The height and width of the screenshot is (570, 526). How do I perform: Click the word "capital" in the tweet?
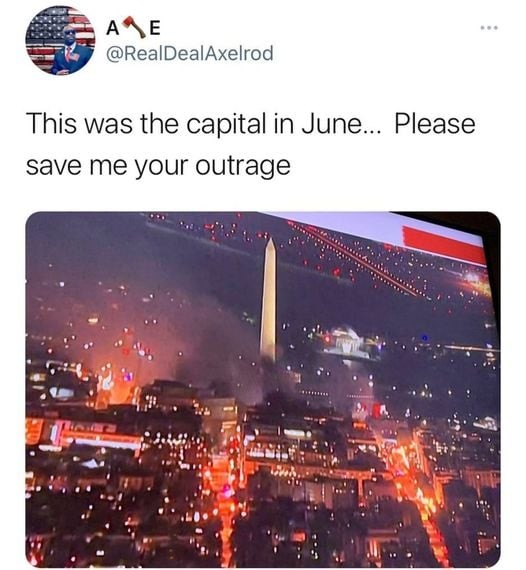tap(225, 125)
